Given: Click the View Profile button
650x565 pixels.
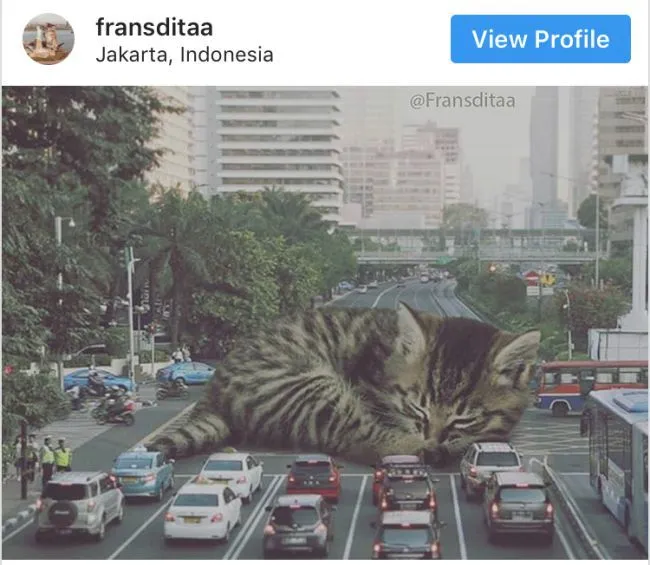Looking at the screenshot, I should (541, 39).
